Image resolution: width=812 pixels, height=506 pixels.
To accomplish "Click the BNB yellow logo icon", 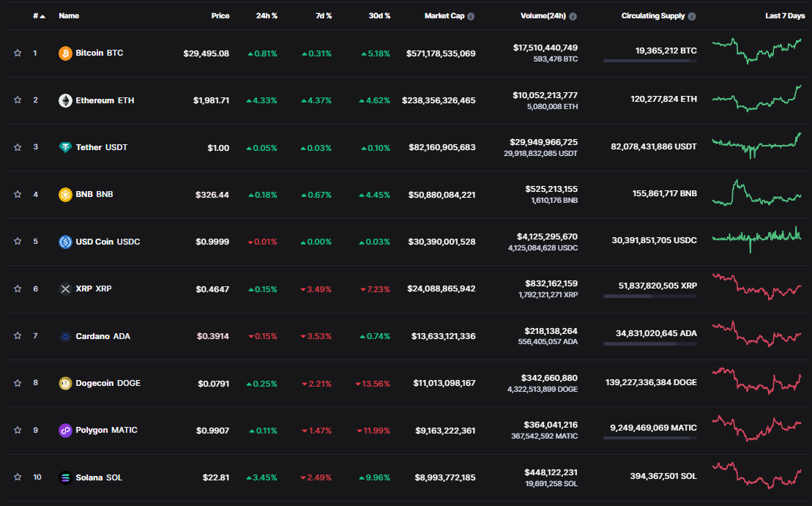I will [65, 195].
